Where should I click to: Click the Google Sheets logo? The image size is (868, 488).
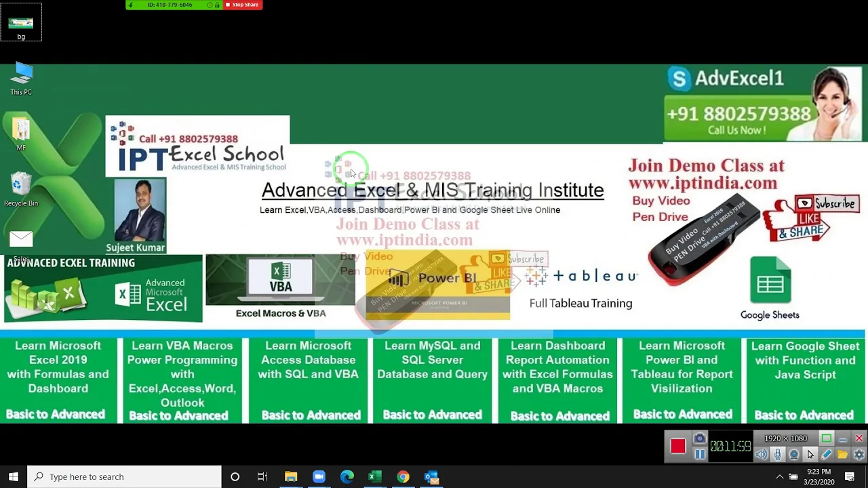click(x=770, y=280)
